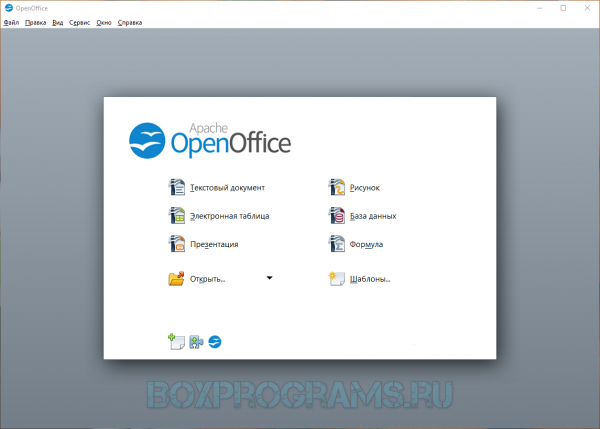The height and width of the screenshot is (429, 600).
Task: Click the Open folder icon
Action: click(176, 279)
